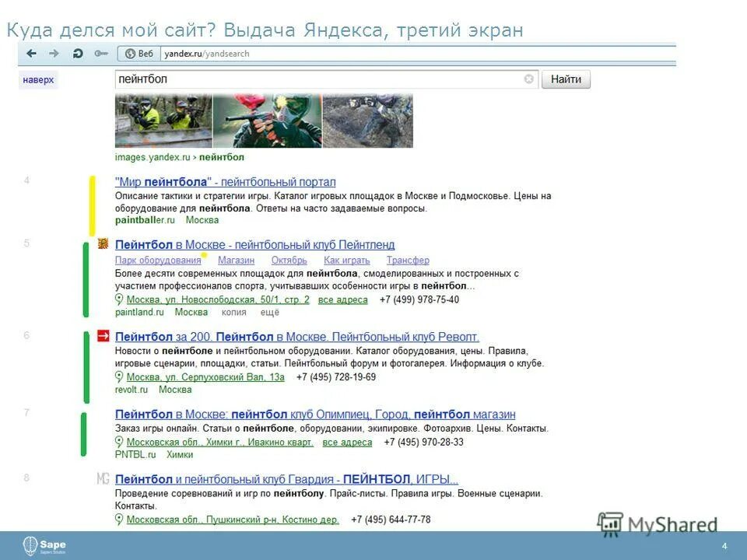Click phone number +7 (499) 978-75-40

coord(419,299)
